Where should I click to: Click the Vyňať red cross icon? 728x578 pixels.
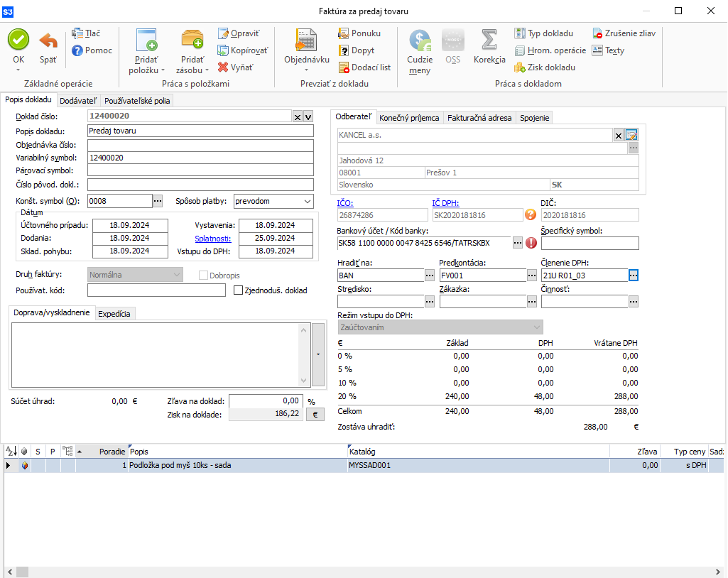[223, 67]
